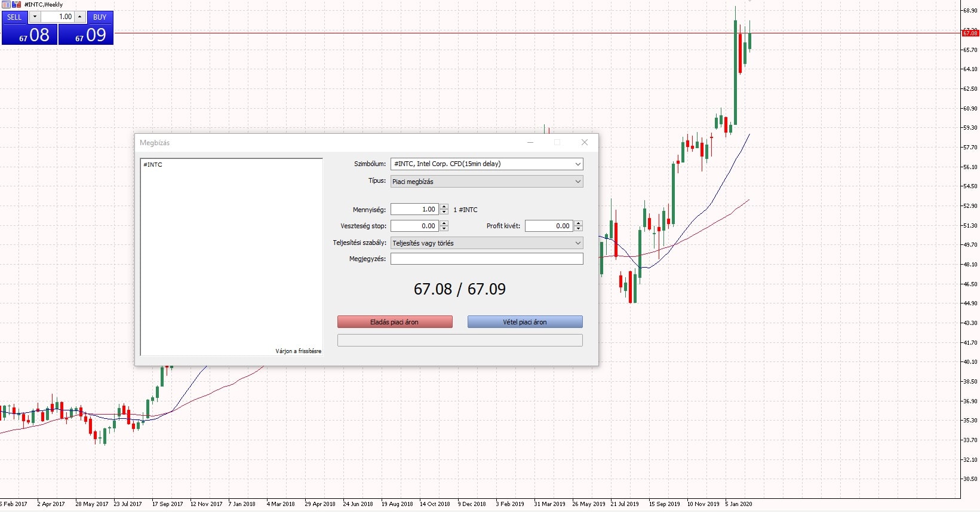Viewport: 980px width, 512px height.
Task: Increase one-click volume with the up arrow
Action: point(79,17)
